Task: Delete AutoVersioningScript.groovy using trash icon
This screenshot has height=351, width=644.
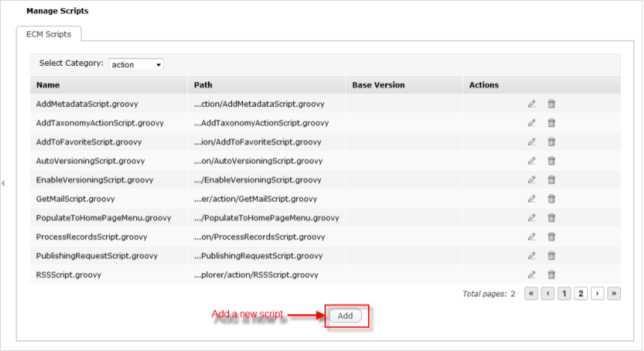Action: pos(551,160)
